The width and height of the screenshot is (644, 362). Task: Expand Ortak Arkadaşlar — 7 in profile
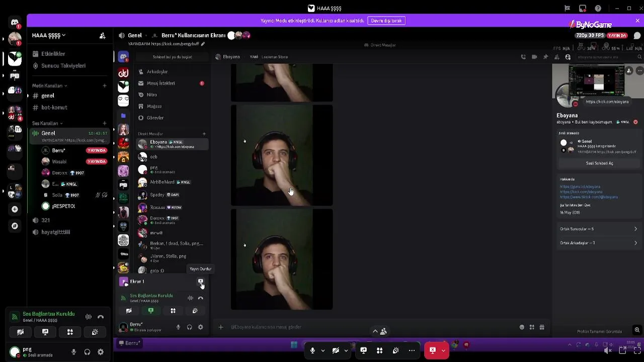[599, 243]
